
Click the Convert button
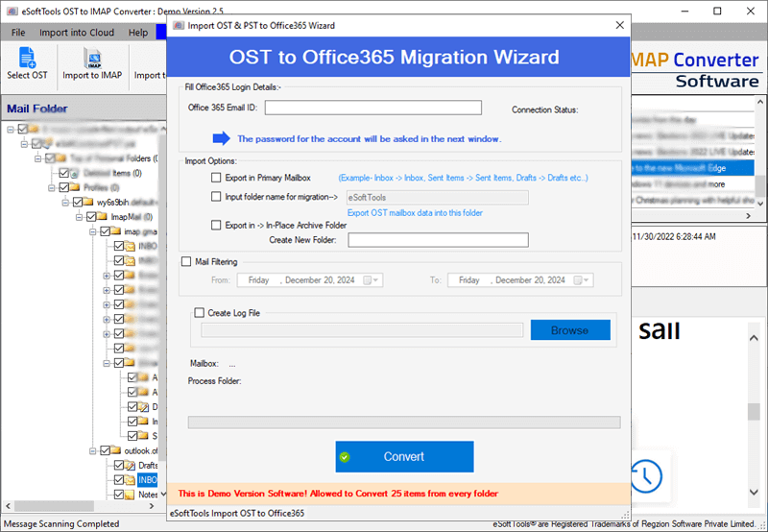point(404,456)
